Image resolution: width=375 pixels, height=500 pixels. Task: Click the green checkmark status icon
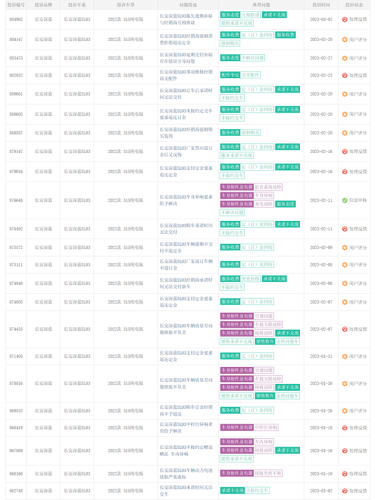pos(345,200)
